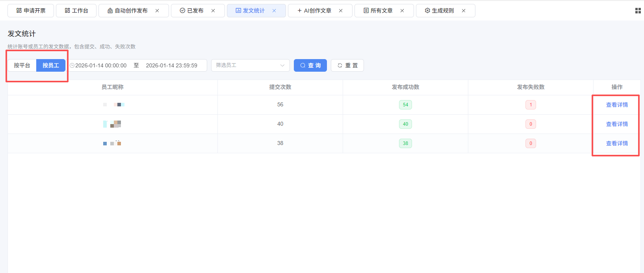Switch to the 工作台 tab
Viewport: 644px width, 273px height.
(76, 11)
